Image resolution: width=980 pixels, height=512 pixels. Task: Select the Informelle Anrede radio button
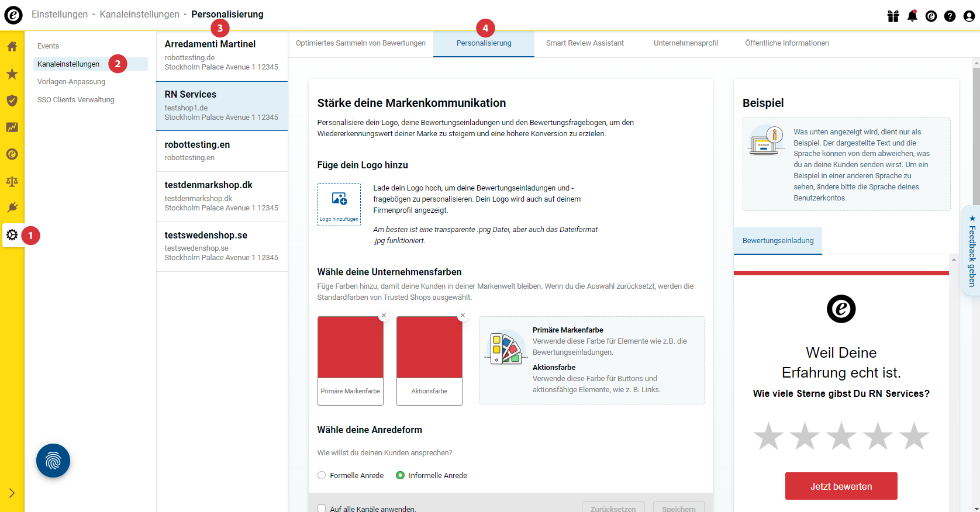click(401, 475)
